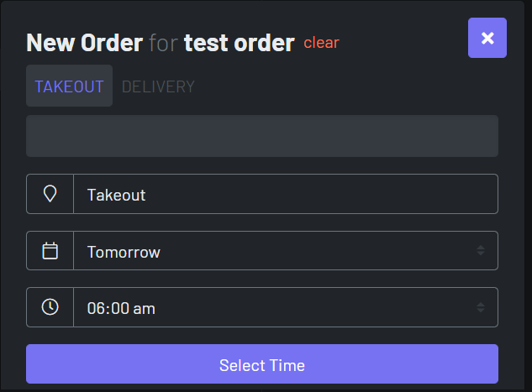The image size is (532, 392).
Task: Click the location pin icon
Action: 50,194
